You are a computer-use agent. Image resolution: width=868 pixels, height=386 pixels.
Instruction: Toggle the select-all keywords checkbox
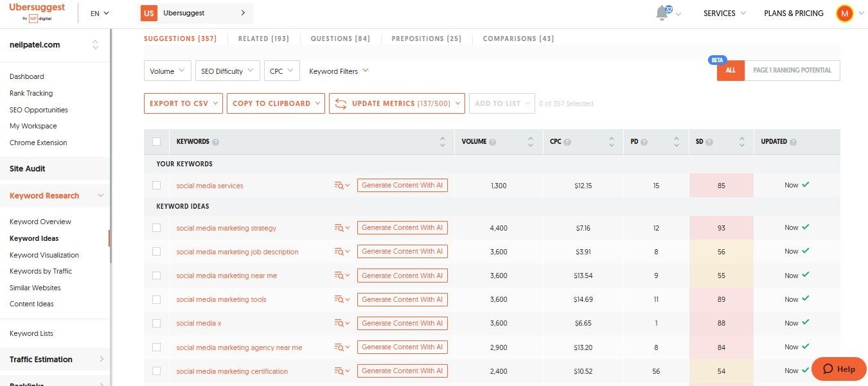coord(156,142)
